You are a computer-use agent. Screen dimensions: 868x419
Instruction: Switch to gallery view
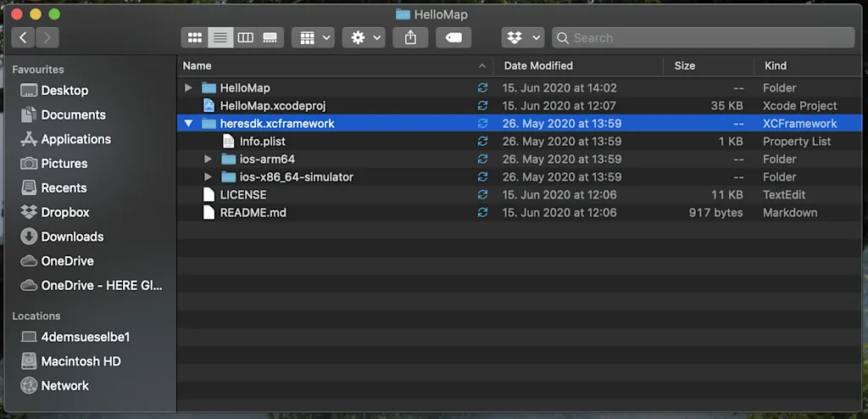[270, 37]
